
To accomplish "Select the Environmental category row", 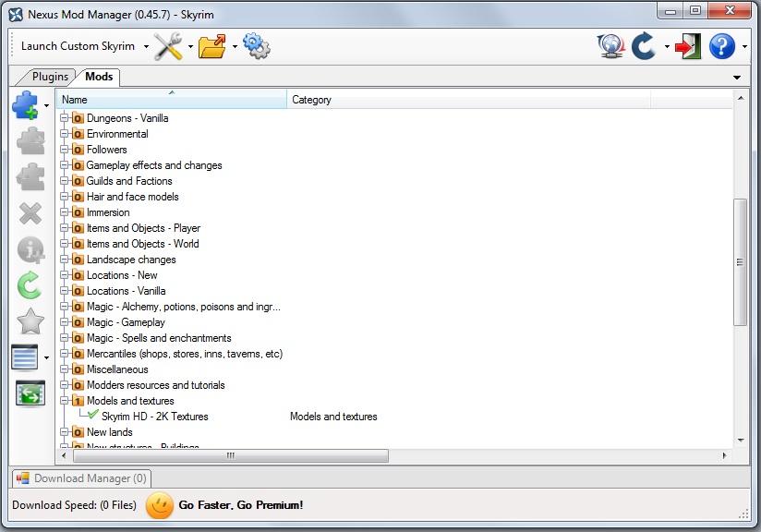I will [x=117, y=134].
